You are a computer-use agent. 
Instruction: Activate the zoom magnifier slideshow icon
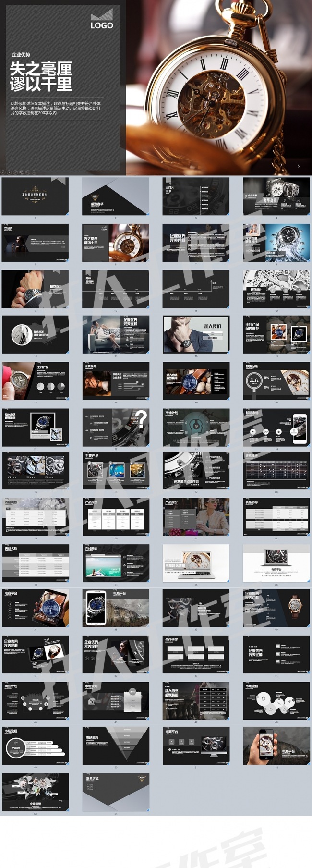[x=28, y=172]
